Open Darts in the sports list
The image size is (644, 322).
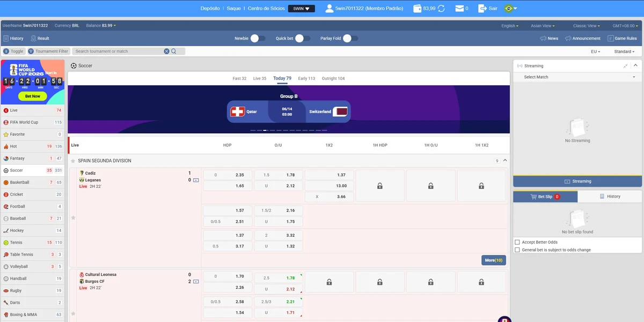coord(32,303)
